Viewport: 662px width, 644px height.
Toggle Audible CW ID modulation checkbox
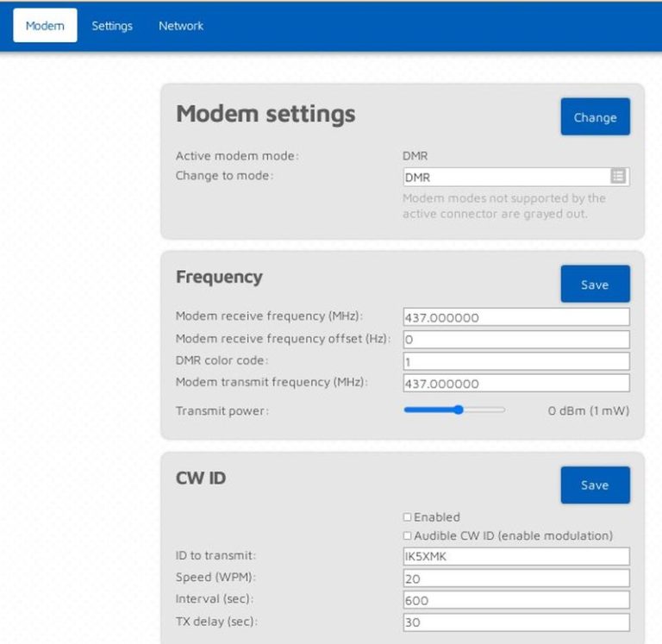(407, 535)
